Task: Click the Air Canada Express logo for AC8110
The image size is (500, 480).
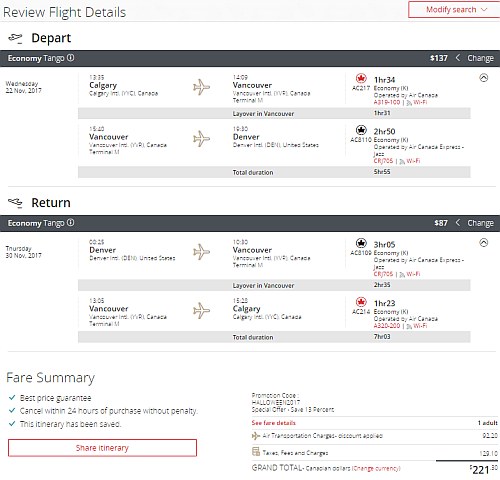Action: coord(361,130)
